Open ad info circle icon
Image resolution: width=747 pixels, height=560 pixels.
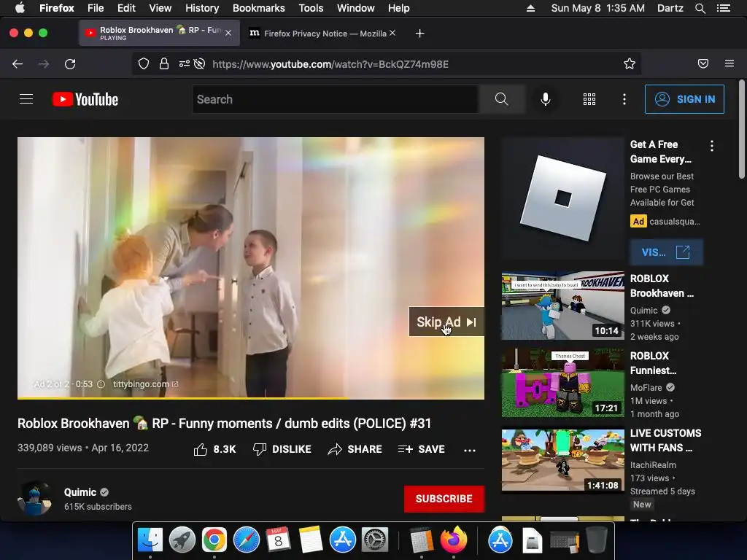pyautogui.click(x=101, y=384)
